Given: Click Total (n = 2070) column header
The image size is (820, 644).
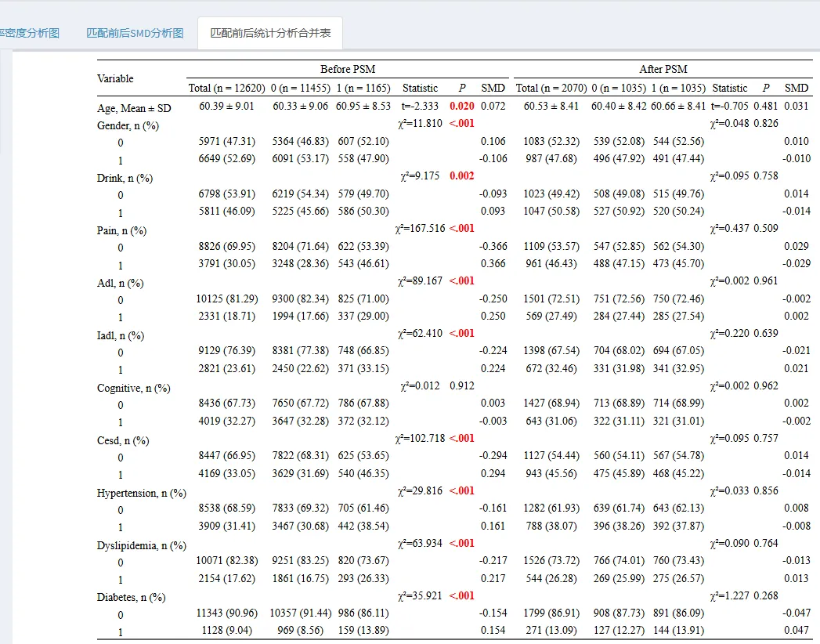Looking at the screenshot, I should (x=551, y=88).
